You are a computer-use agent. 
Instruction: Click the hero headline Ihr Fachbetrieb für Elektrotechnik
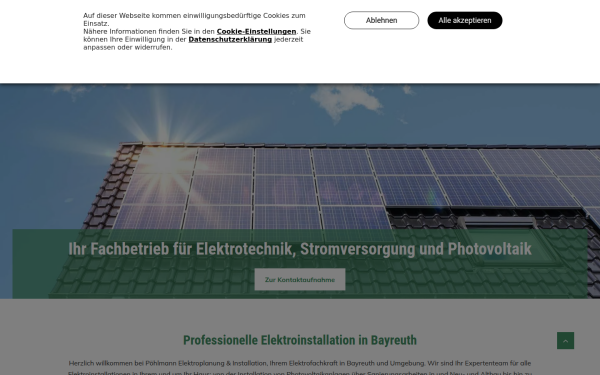[300, 249]
